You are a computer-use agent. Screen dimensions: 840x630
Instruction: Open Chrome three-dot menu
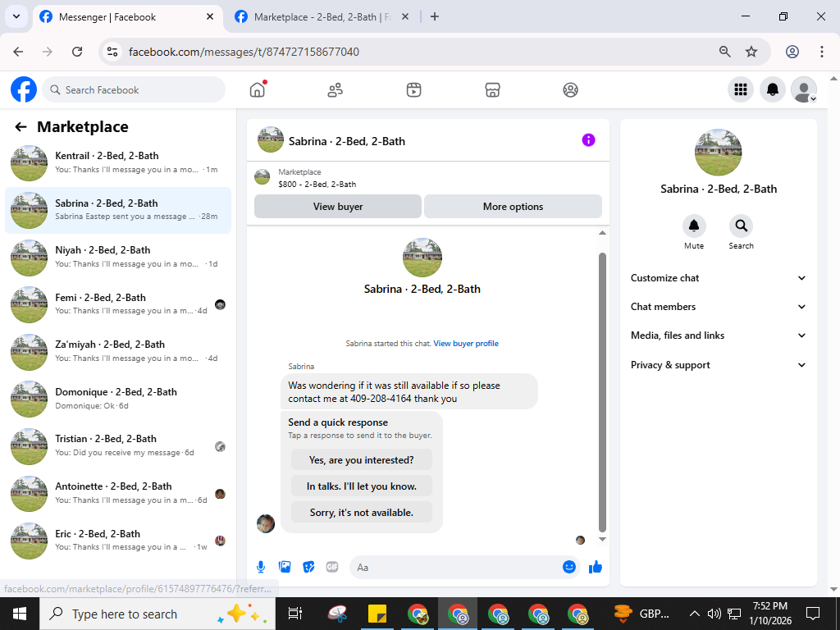pyautogui.click(x=822, y=52)
